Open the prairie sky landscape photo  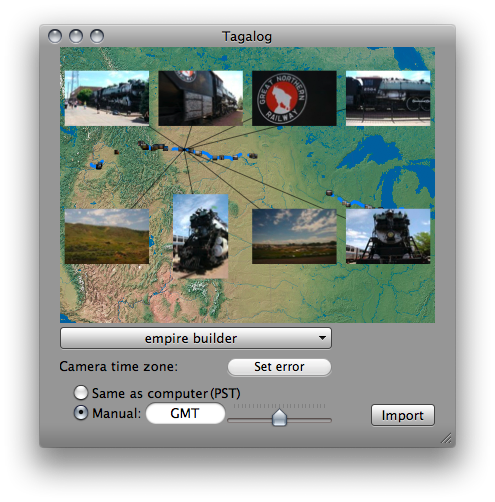coord(294,236)
